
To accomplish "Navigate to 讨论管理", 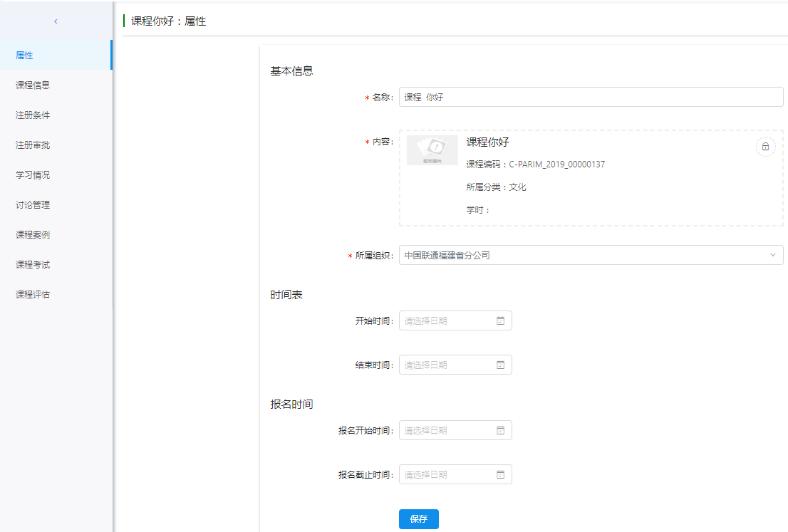I will pyautogui.click(x=33, y=205).
